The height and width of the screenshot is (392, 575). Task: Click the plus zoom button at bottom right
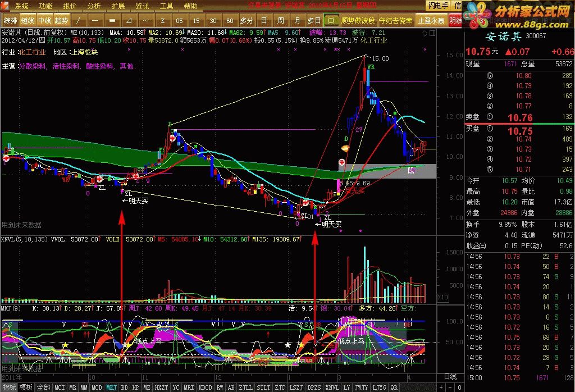coord(441,388)
